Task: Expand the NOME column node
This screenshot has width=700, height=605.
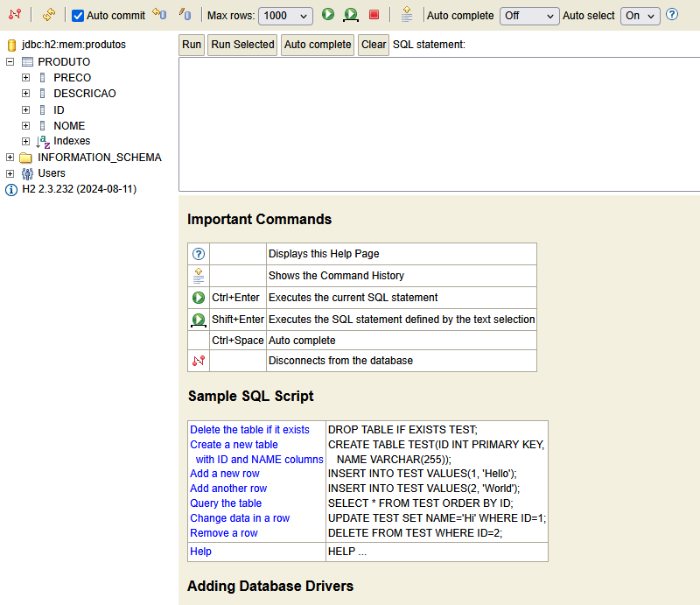Action: point(26,125)
